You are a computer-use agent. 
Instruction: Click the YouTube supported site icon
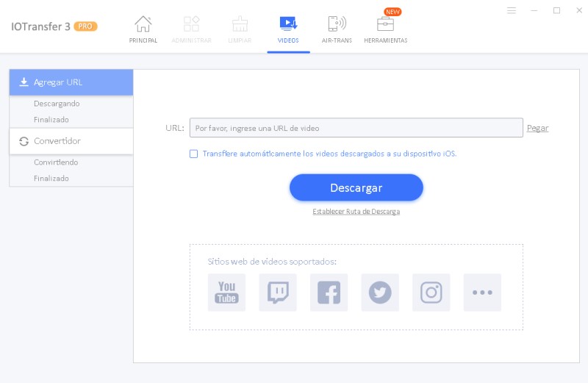(x=226, y=293)
